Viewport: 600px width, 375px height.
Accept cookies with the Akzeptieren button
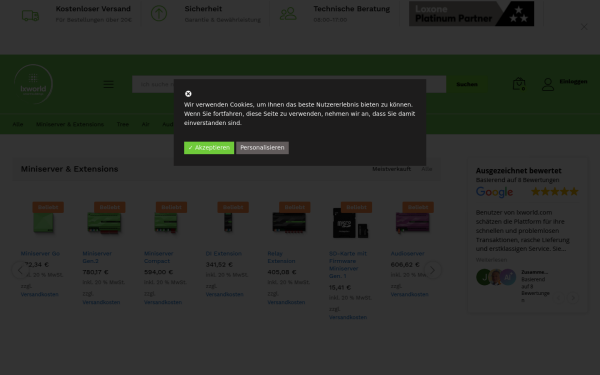coord(209,148)
